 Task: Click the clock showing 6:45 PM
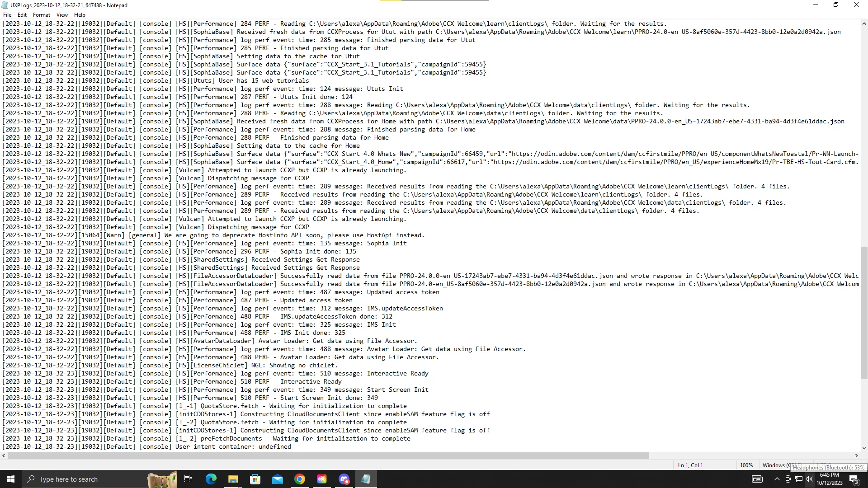click(829, 479)
